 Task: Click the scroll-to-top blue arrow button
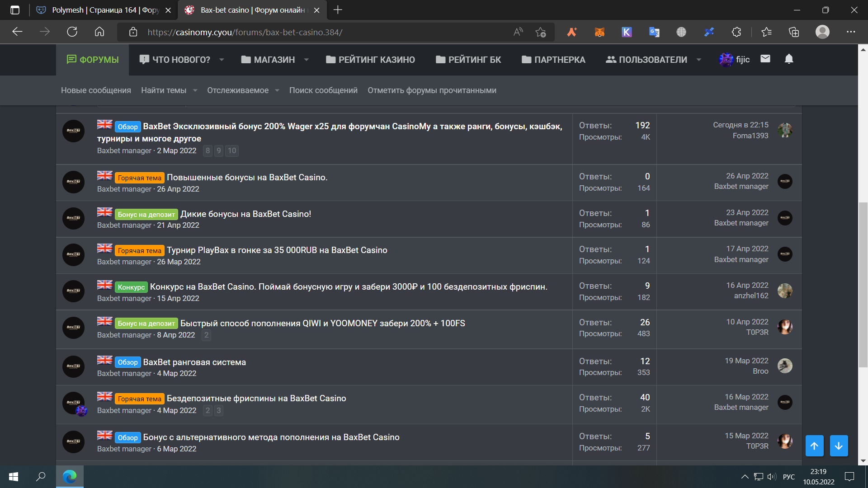point(814,446)
